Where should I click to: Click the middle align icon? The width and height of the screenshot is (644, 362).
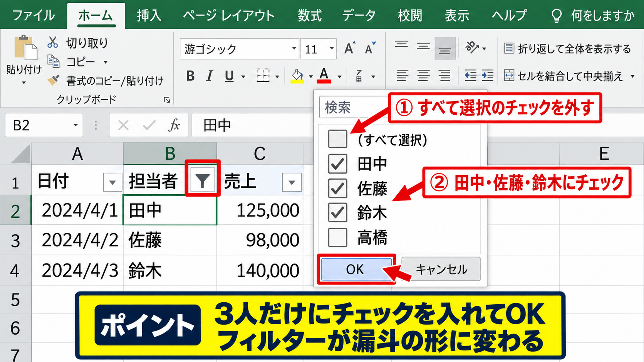[423, 47]
